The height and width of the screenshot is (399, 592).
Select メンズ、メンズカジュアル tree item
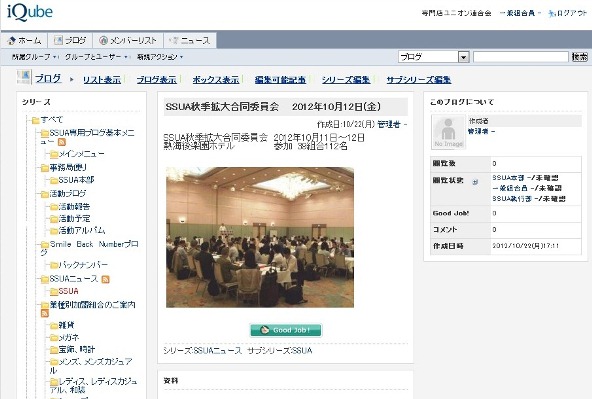click(91, 366)
